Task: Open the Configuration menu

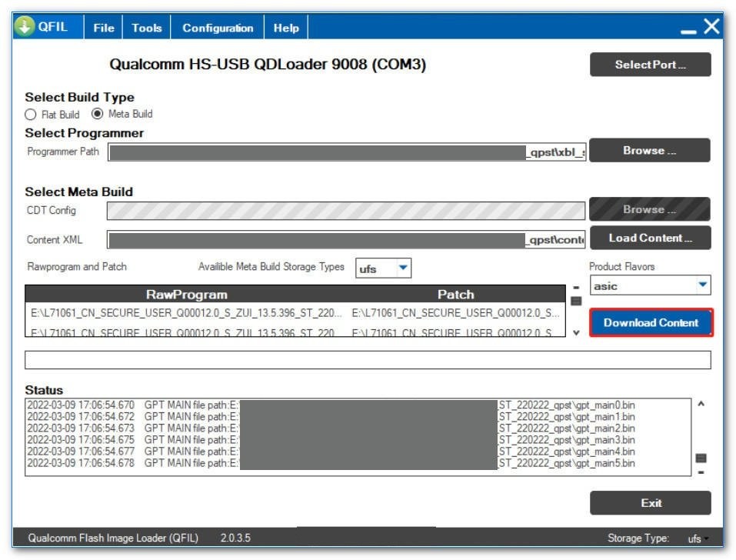Action: pyautogui.click(x=218, y=28)
